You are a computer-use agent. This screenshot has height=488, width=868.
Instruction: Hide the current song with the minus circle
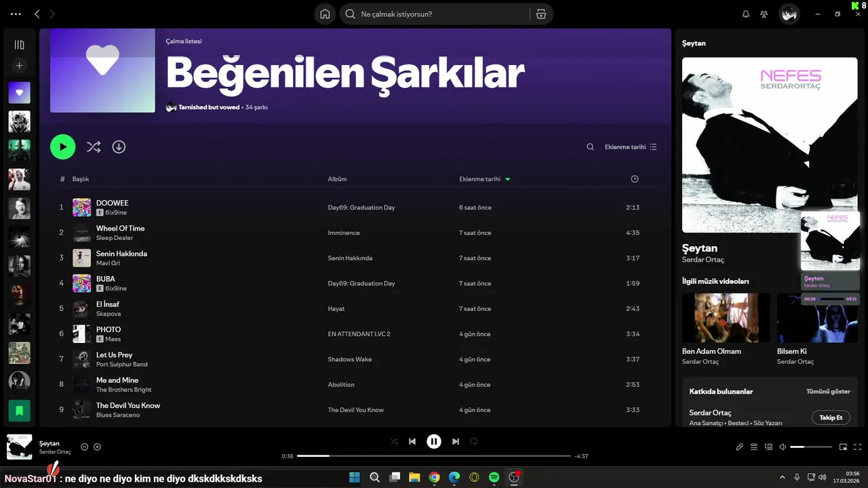click(x=85, y=447)
